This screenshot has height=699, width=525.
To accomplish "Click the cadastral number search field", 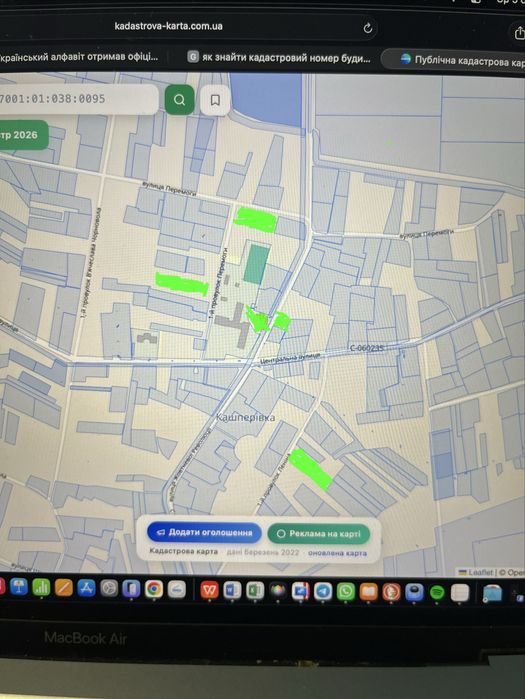I will point(78,99).
